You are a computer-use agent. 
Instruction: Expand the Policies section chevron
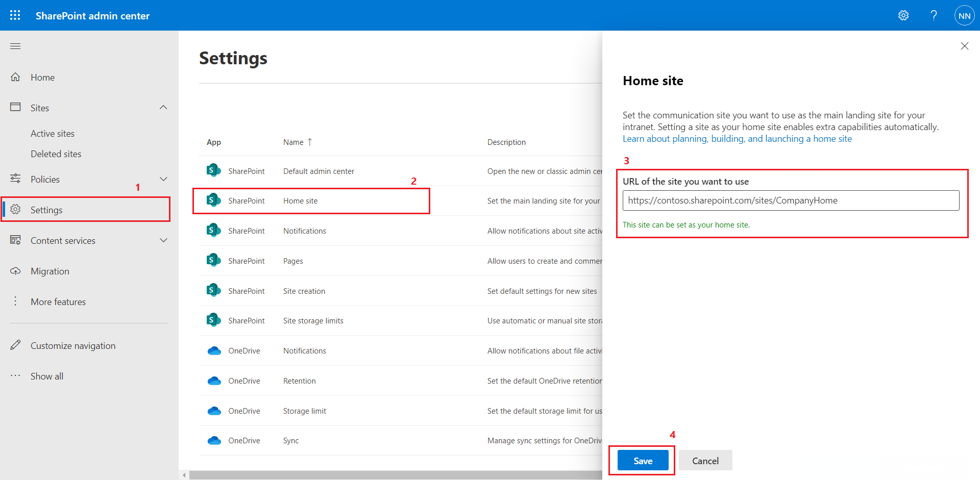pyautogui.click(x=163, y=179)
